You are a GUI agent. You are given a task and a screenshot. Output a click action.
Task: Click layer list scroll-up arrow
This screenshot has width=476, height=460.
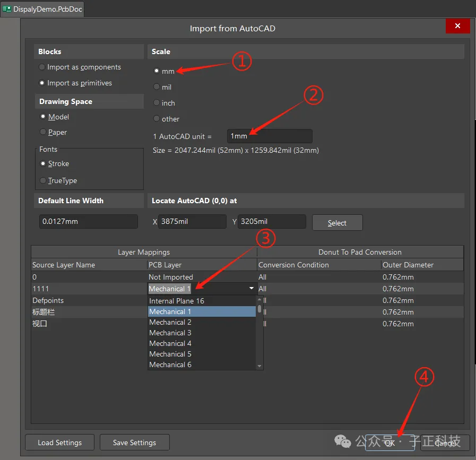[259, 299]
